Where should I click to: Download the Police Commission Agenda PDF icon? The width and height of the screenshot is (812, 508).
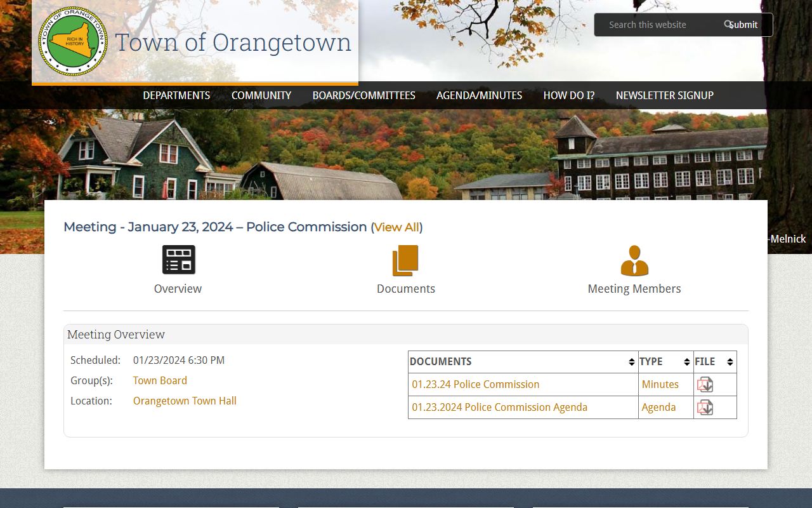point(705,408)
